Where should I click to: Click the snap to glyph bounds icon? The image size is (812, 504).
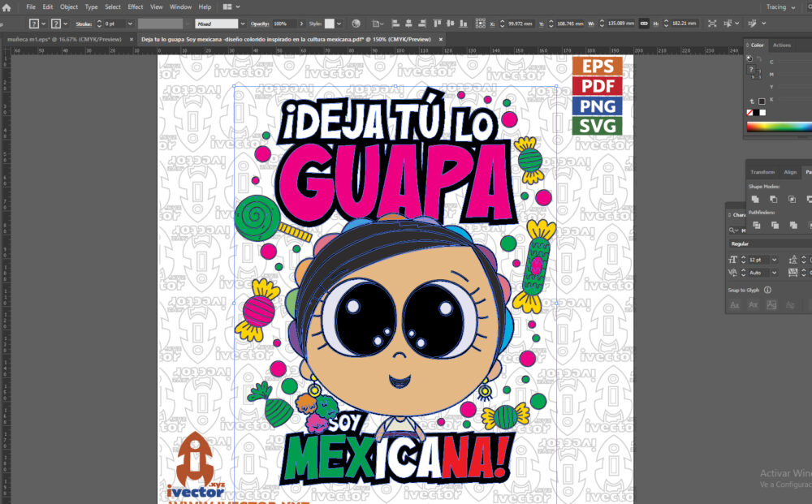[x=771, y=305]
